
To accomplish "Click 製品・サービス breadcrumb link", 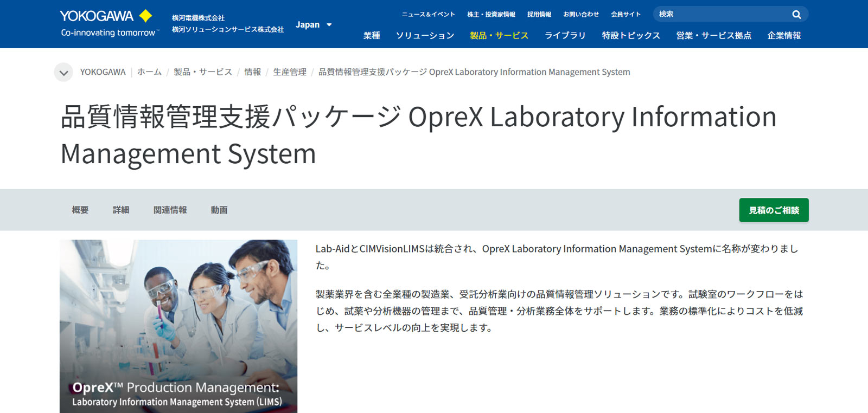I will (x=203, y=72).
